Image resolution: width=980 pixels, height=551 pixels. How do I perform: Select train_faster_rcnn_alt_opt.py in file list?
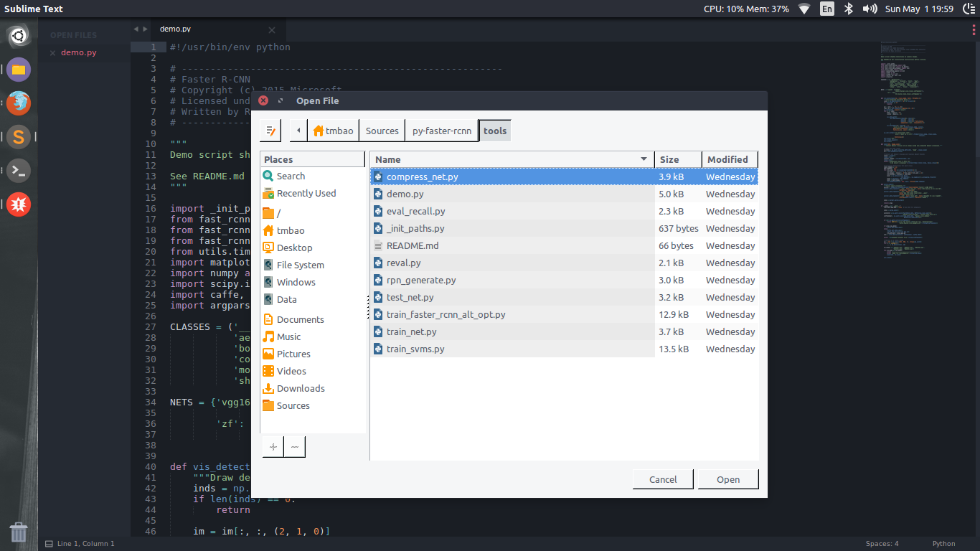446,314
